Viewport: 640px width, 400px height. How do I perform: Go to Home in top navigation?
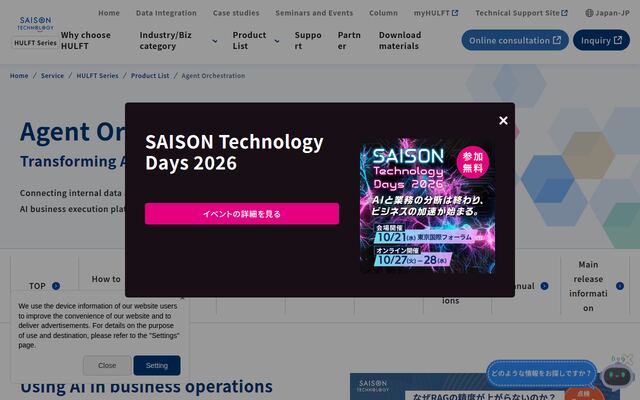(x=109, y=13)
